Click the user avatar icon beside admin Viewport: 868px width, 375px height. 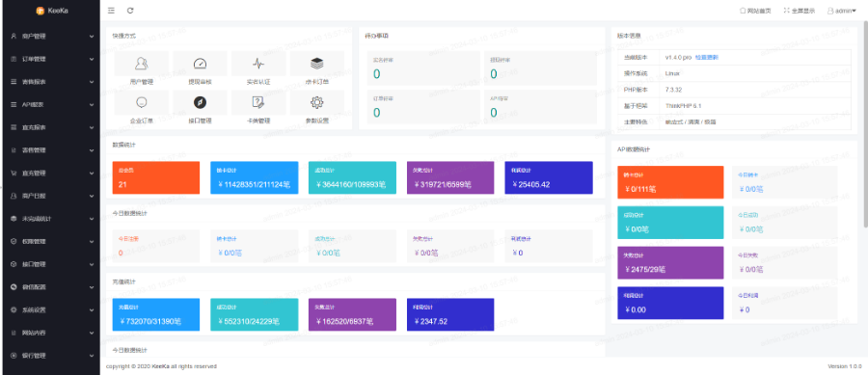830,11
